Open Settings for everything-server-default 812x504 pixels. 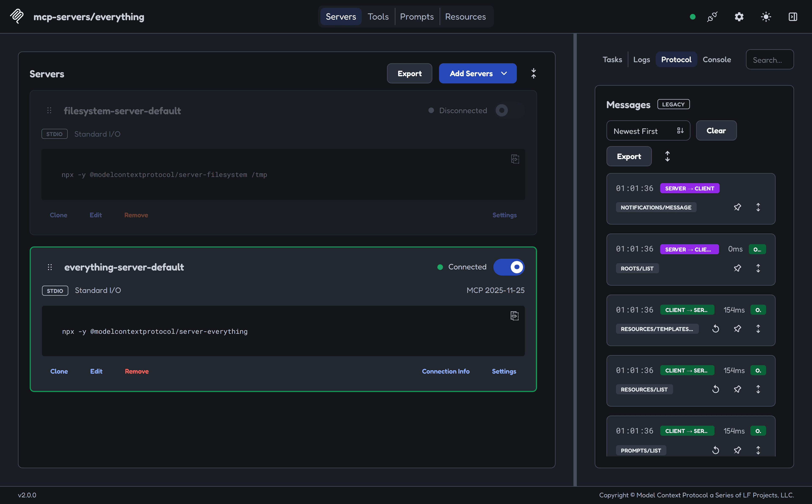504,371
